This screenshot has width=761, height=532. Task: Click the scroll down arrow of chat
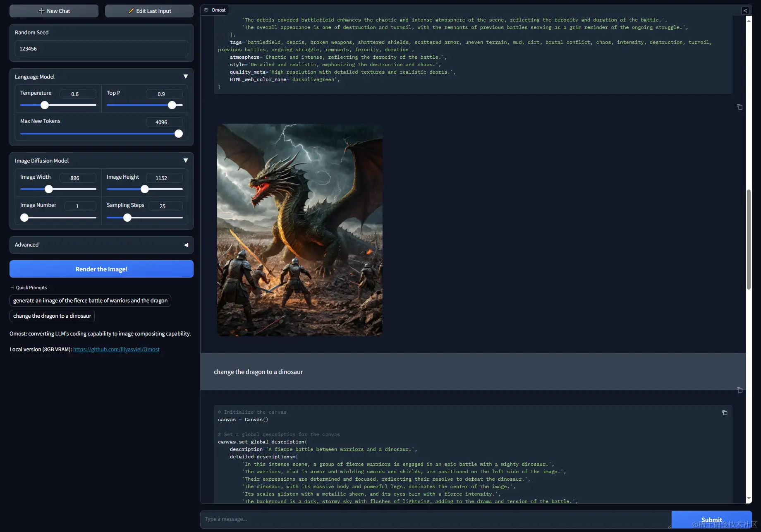click(x=749, y=498)
